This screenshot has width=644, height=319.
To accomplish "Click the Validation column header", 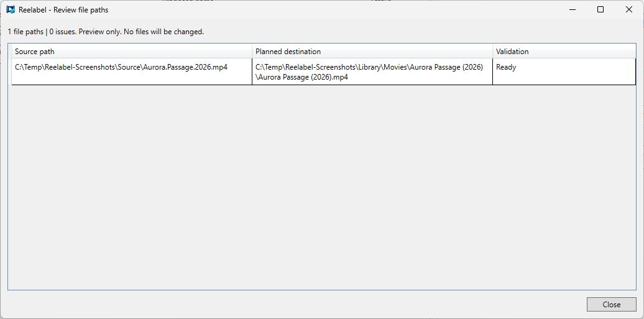I will (x=564, y=52).
